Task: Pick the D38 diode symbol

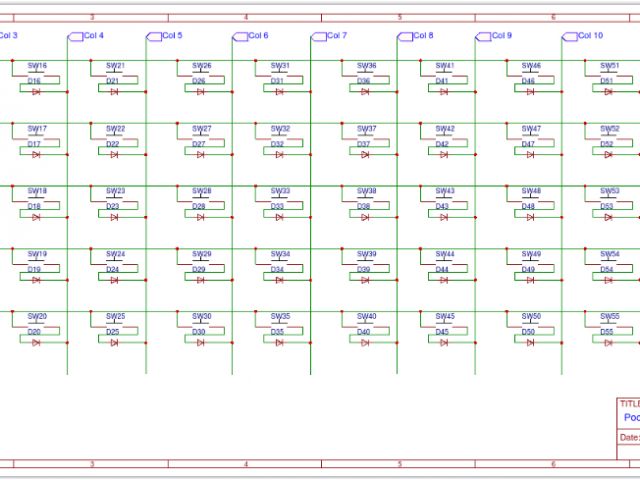Action: 365,217
